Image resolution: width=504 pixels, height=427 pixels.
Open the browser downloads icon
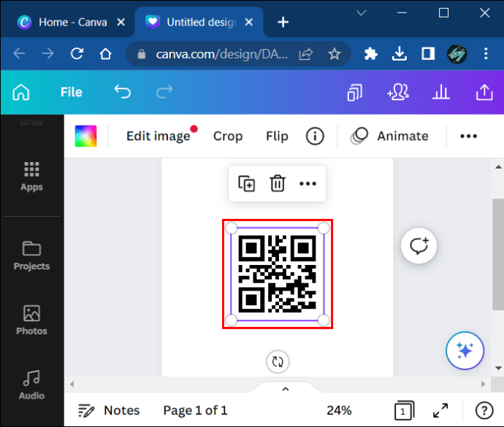tap(400, 54)
